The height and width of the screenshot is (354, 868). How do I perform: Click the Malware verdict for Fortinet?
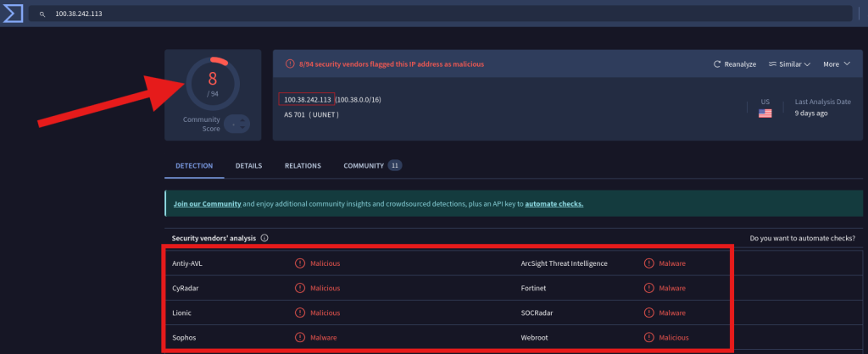[x=672, y=288]
